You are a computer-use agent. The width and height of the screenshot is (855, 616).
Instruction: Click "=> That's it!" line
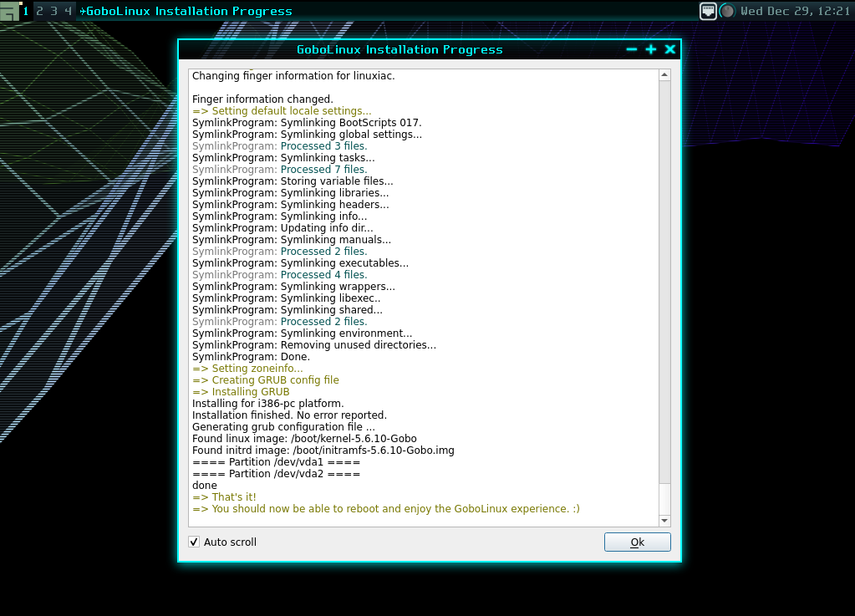[224, 497]
